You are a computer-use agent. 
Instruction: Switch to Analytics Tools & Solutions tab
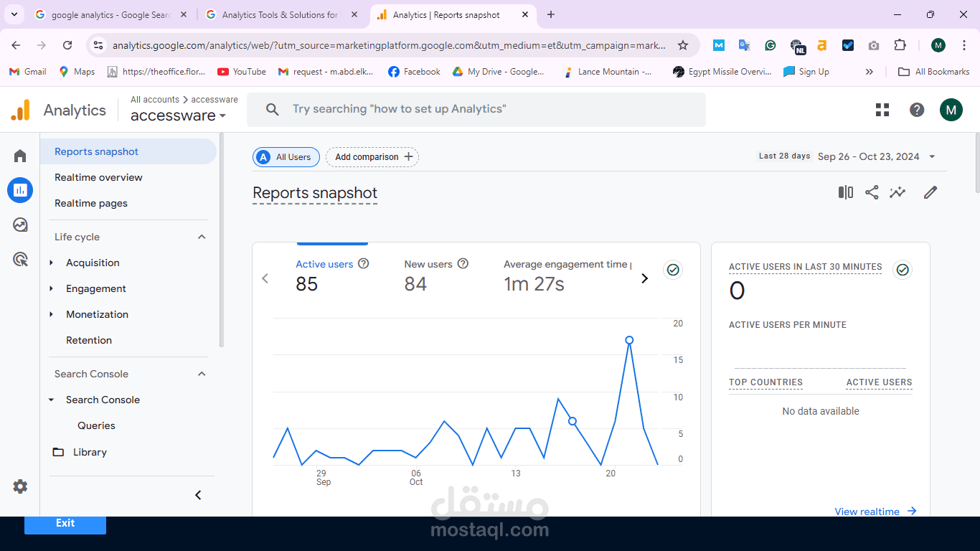pyautogui.click(x=282, y=14)
